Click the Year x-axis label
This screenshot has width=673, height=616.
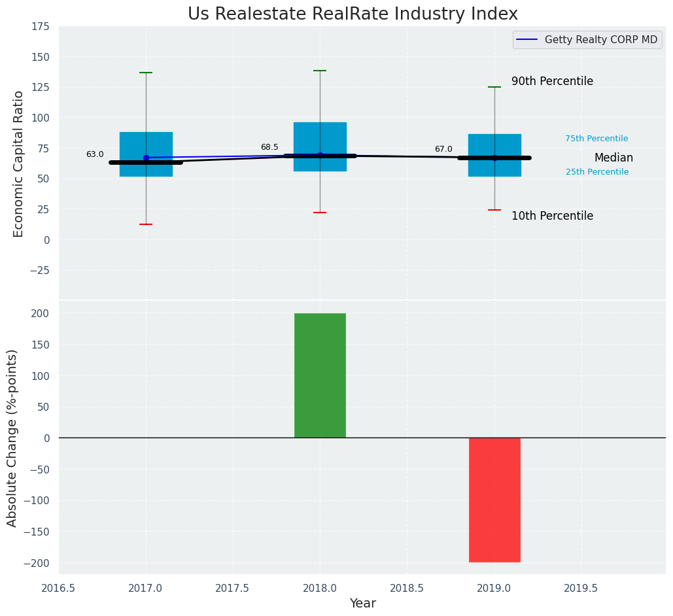(x=362, y=604)
